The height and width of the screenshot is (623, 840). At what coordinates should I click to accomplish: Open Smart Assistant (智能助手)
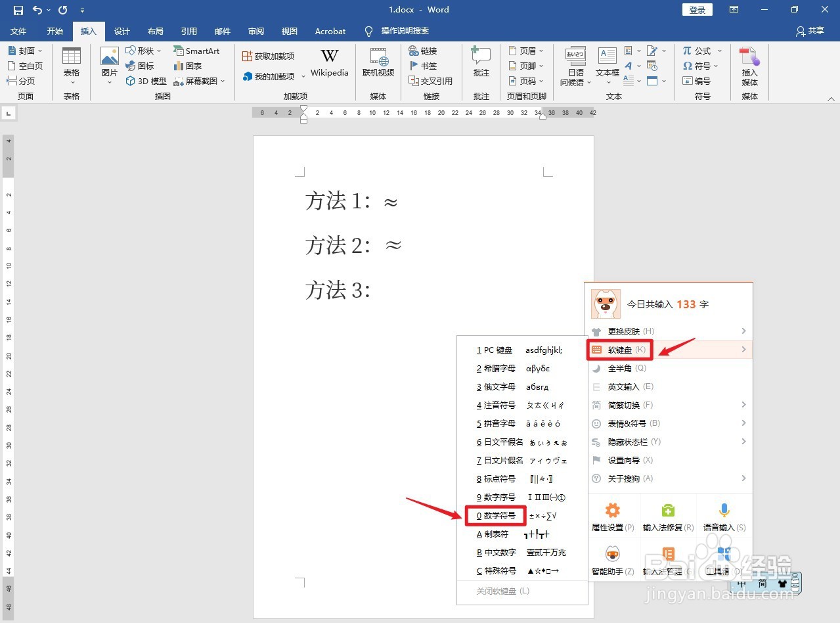[x=613, y=561]
